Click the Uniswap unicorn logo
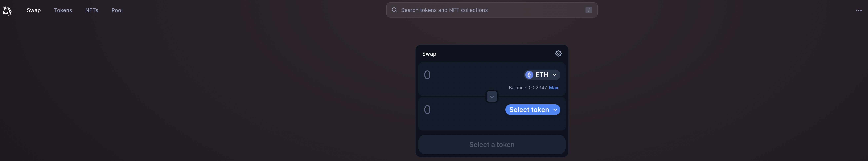The image size is (868, 161). click(x=7, y=10)
